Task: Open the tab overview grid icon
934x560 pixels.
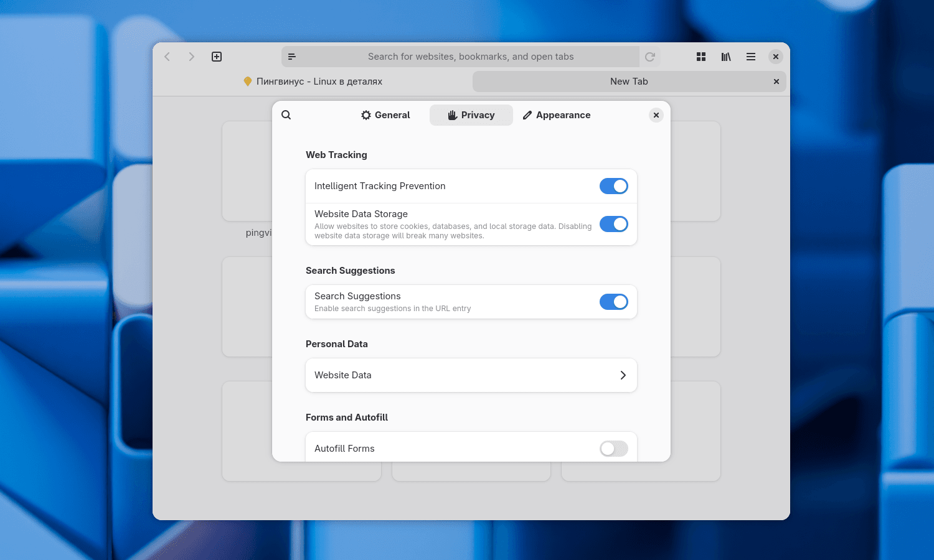Action: point(701,57)
